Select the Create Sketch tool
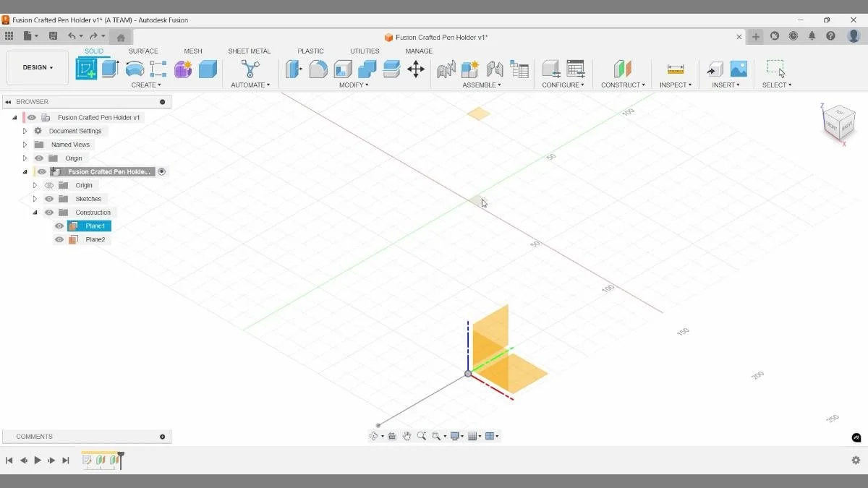 (86, 69)
